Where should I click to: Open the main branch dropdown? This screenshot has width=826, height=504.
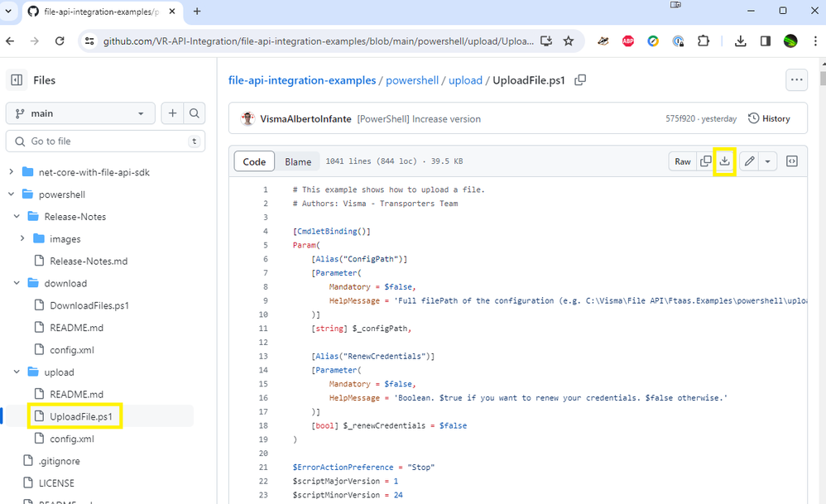click(x=80, y=113)
